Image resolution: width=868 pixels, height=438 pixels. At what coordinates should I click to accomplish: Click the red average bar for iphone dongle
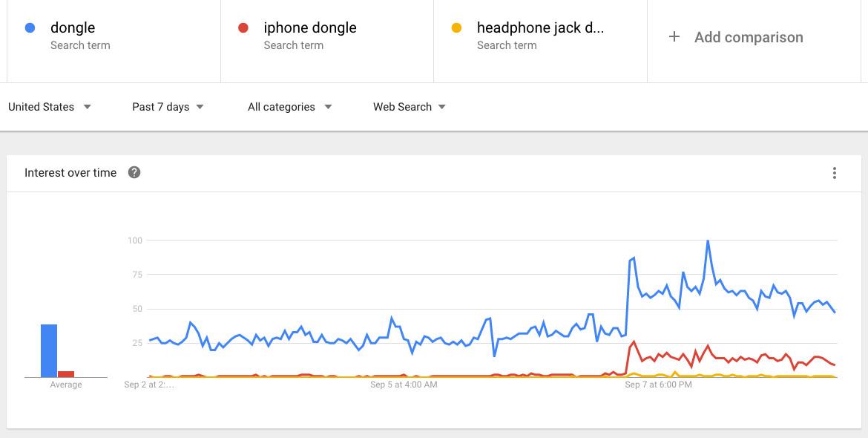click(66, 374)
